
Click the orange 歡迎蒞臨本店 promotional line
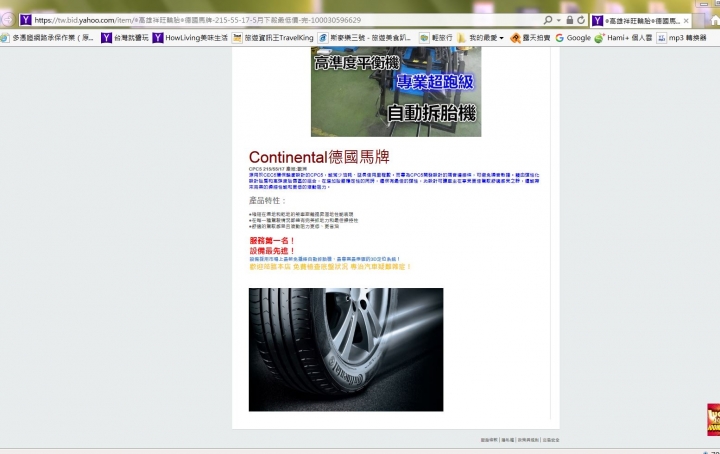click(330, 266)
